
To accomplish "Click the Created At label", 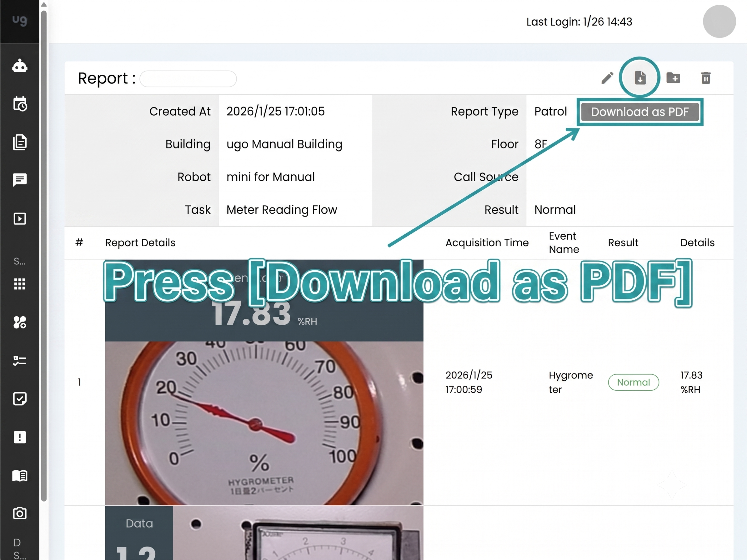I will [180, 111].
